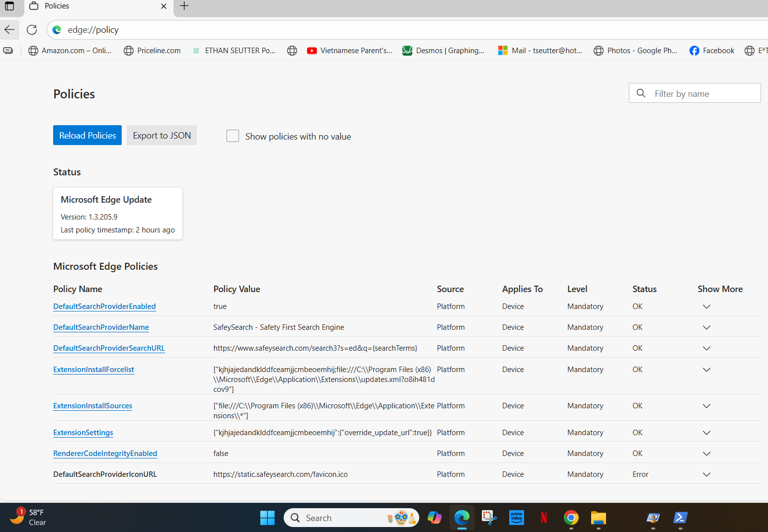
Task: Expand DefaultSearchProviderEnabled show more chevron
Action: (x=706, y=306)
